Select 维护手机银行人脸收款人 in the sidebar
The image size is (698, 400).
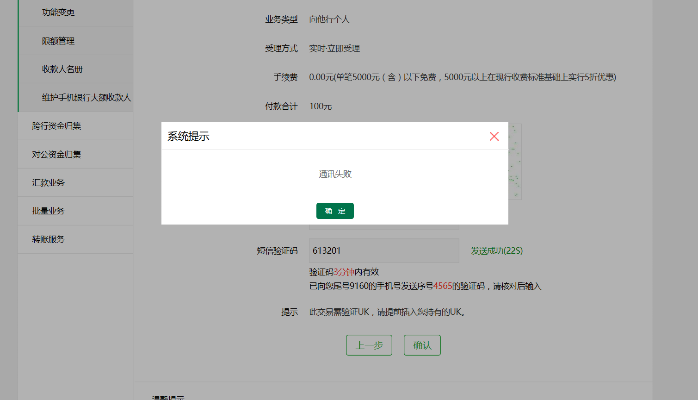point(86,98)
